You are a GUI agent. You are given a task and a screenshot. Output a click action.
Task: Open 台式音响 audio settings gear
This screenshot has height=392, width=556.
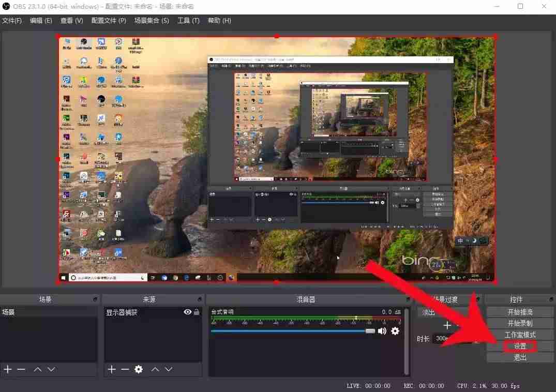[395, 331]
